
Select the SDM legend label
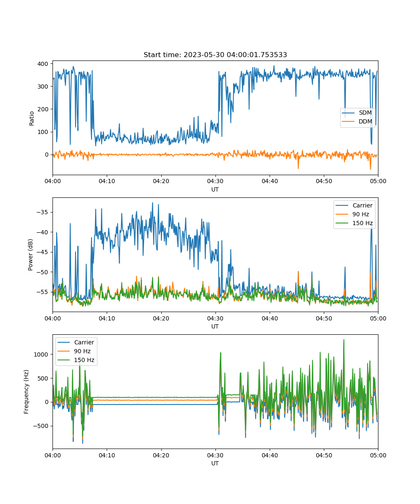click(365, 113)
